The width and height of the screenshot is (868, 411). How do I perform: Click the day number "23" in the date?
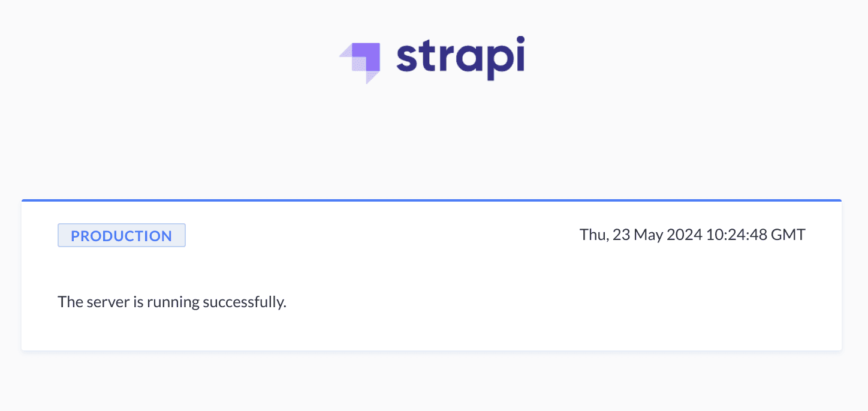[x=622, y=235]
